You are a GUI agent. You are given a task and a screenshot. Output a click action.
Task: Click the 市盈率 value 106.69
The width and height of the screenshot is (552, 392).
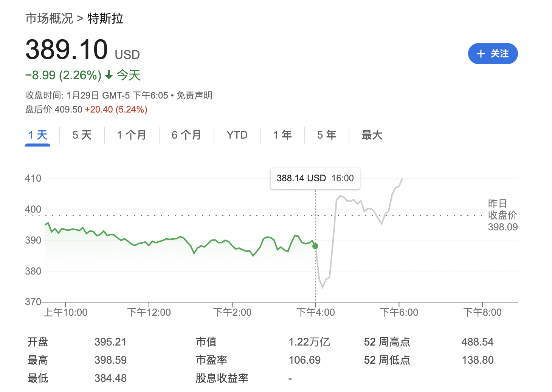pos(304,360)
